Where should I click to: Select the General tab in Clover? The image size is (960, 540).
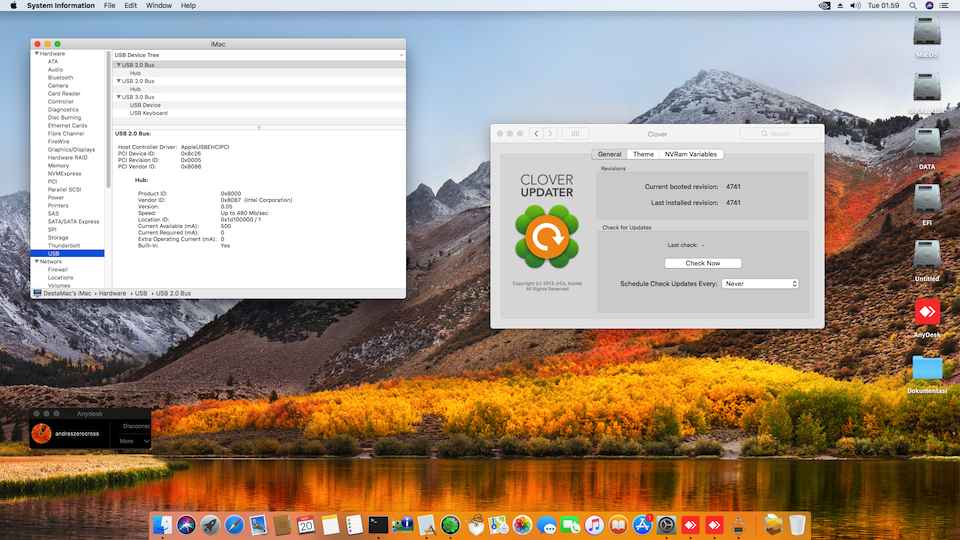(609, 154)
